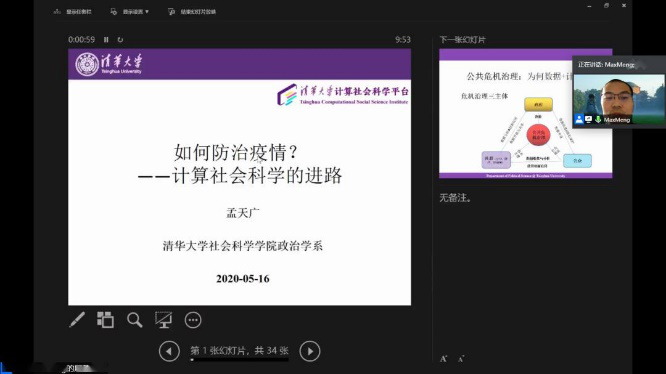Advance to the next slide arrow
This screenshot has width=666, height=374.
[310, 351]
